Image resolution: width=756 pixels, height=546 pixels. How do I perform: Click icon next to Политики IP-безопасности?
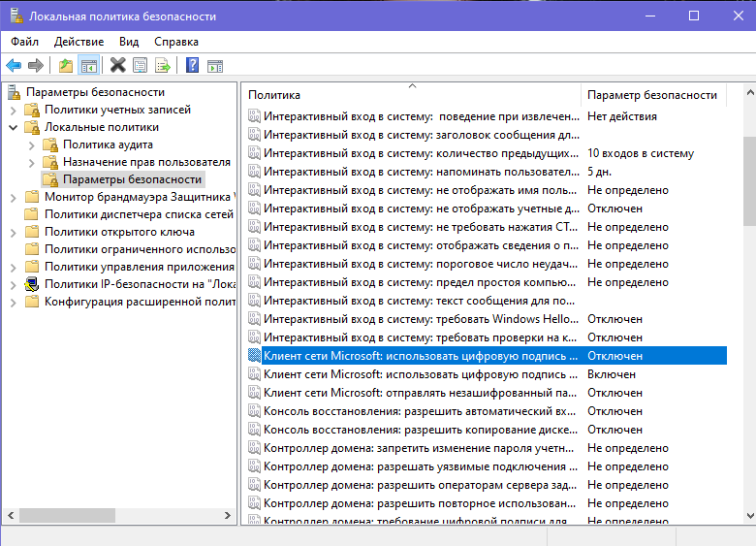coord(32,284)
